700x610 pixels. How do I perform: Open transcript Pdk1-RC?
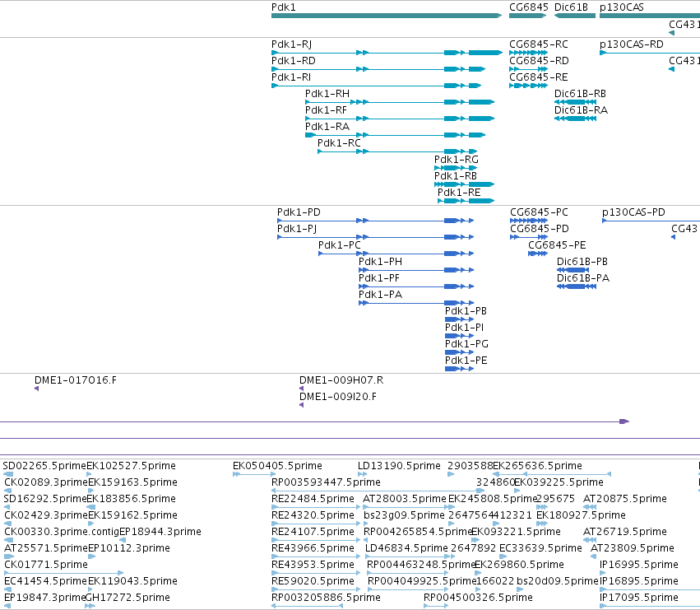339,143
